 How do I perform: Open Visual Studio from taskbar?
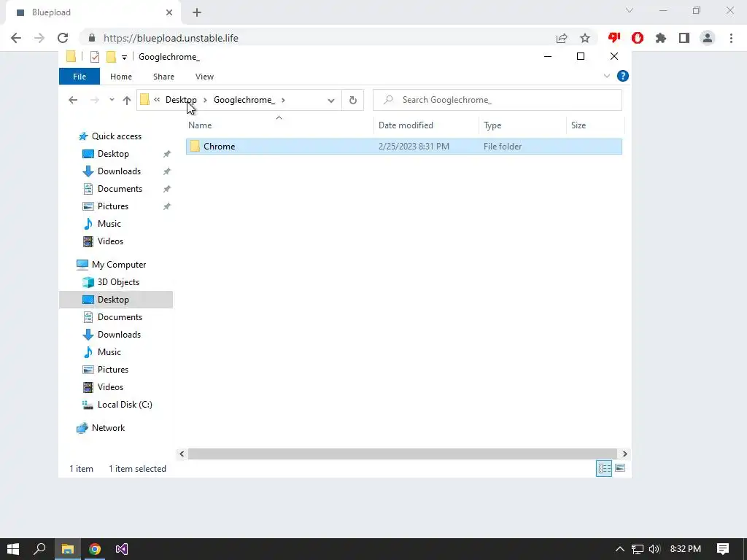click(122, 549)
